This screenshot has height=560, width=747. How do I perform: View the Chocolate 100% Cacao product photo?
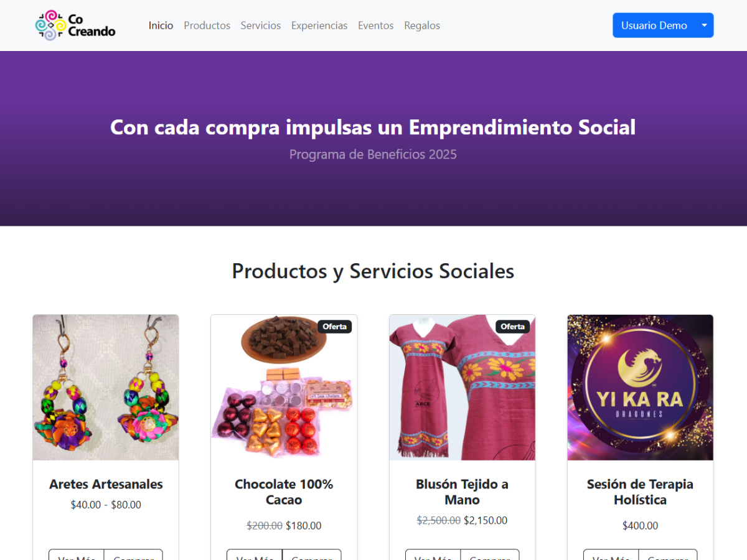(284, 388)
